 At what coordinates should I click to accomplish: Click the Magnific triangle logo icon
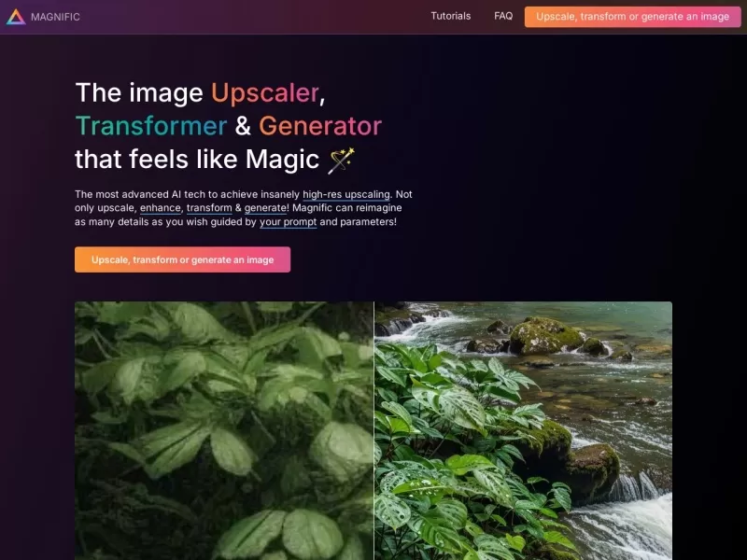click(16, 17)
